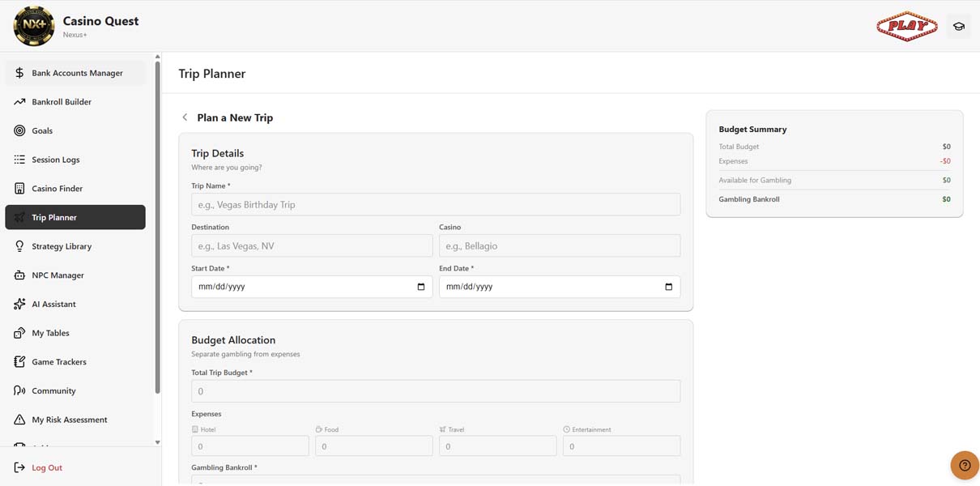Image resolution: width=980 pixels, height=486 pixels.
Task: Open the Start Date calendar picker icon
Action: tap(420, 287)
